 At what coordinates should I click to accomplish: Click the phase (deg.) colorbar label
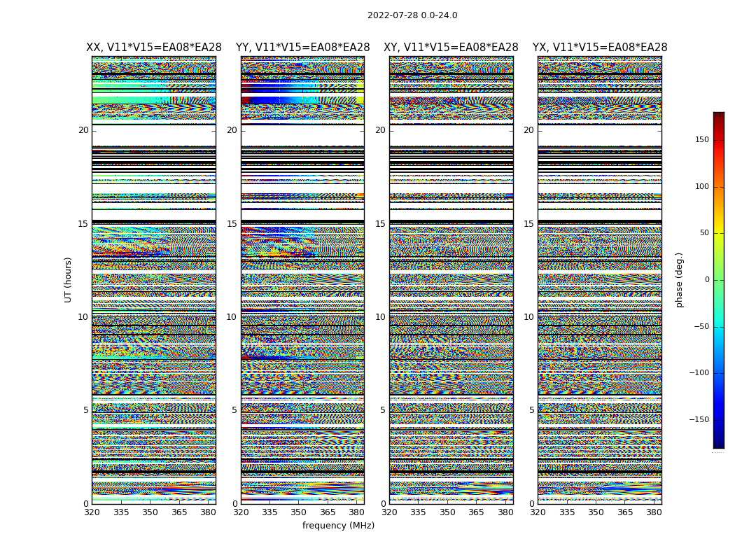[x=679, y=280]
